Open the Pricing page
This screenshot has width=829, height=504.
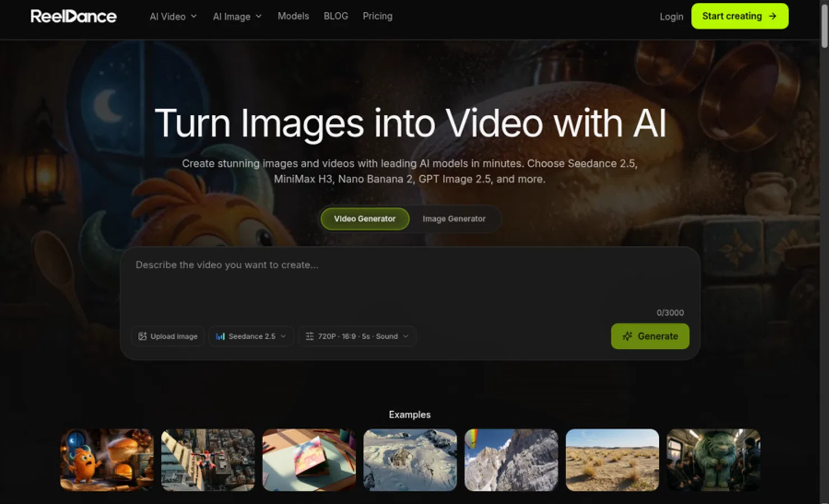coord(378,16)
